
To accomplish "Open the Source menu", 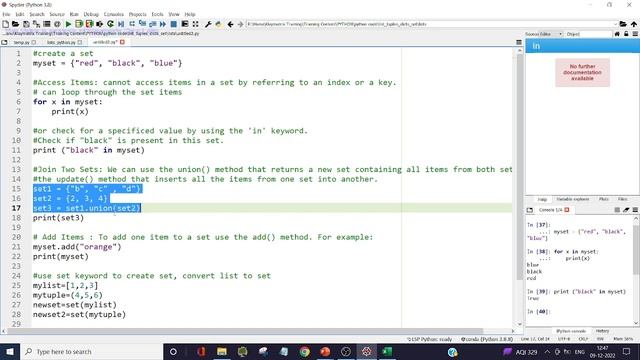I will click(57, 14).
